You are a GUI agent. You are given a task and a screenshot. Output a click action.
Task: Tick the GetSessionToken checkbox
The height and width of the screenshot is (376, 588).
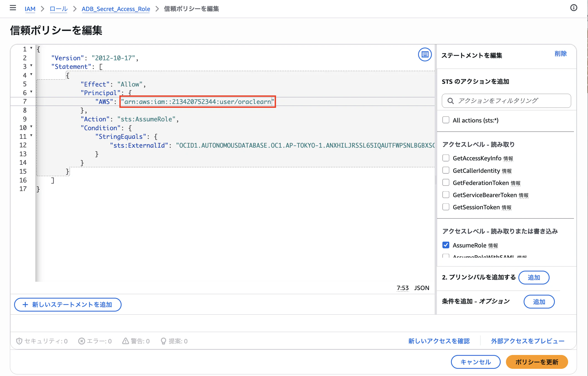[x=446, y=207]
